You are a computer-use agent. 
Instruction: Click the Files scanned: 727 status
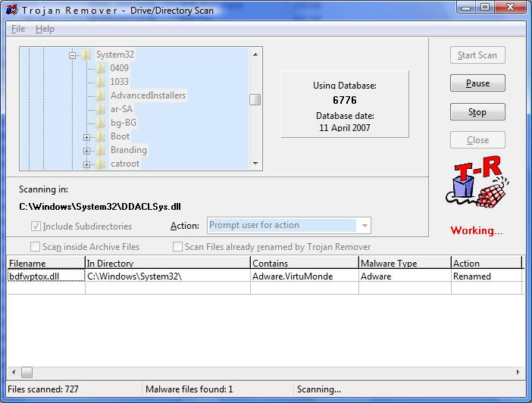pos(43,389)
